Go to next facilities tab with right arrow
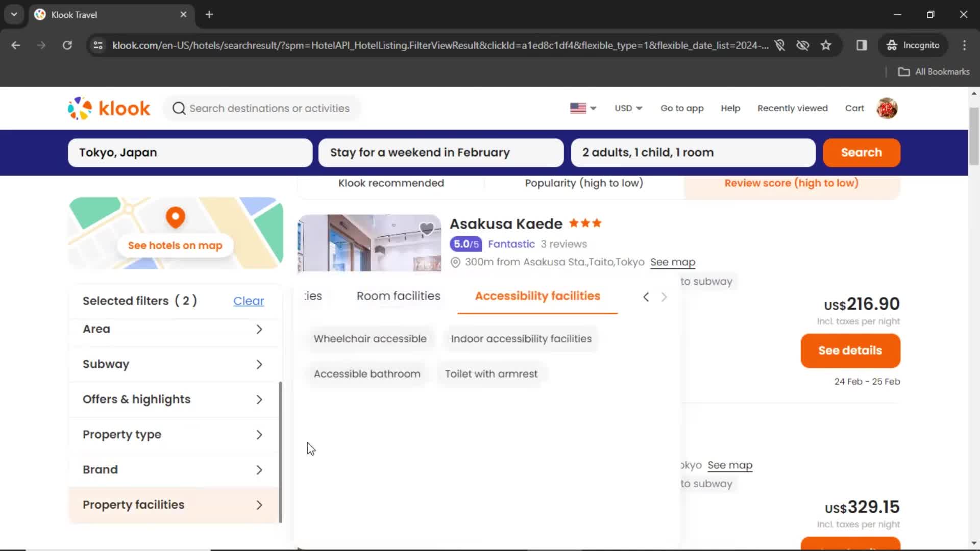This screenshot has height=551, width=980. pos(664,297)
